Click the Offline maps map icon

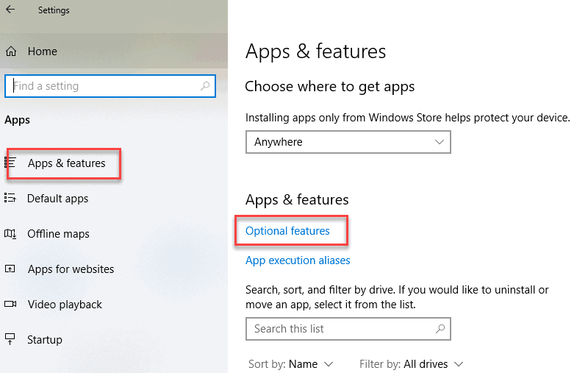[10, 234]
